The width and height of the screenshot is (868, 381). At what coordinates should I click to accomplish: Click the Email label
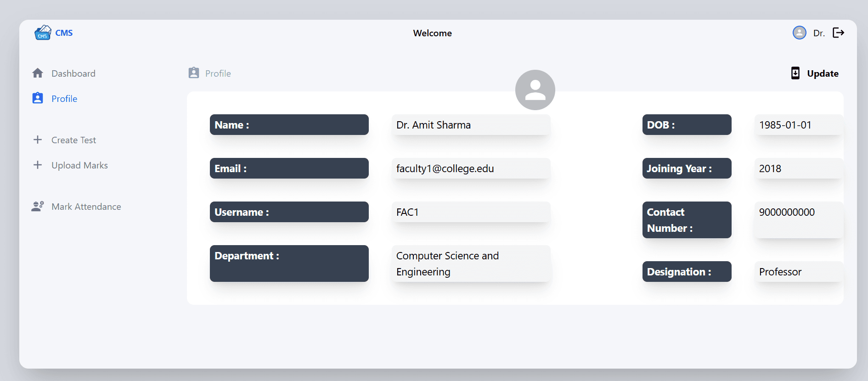point(289,168)
